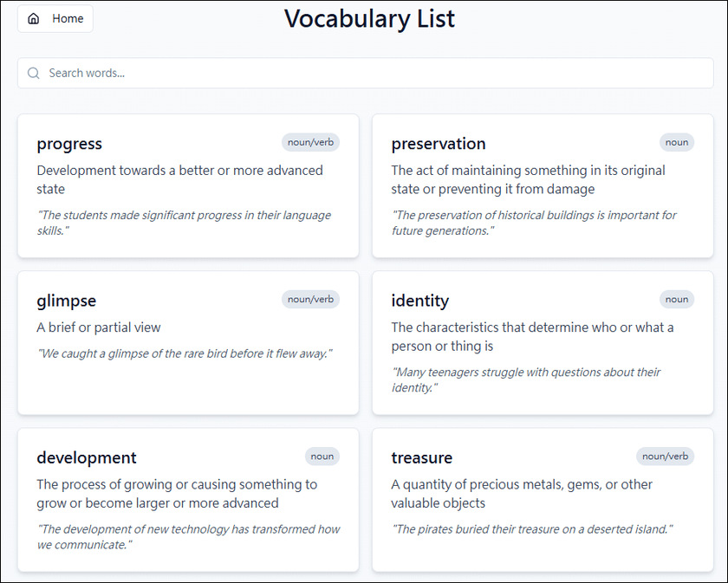
Task: Click the noun/verb tag on glimpse card
Action: (x=310, y=300)
